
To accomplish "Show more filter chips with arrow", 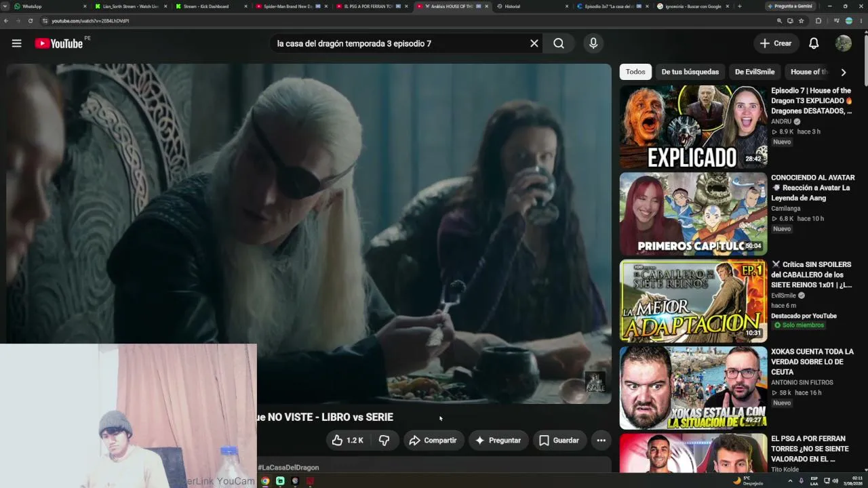I will click(844, 72).
